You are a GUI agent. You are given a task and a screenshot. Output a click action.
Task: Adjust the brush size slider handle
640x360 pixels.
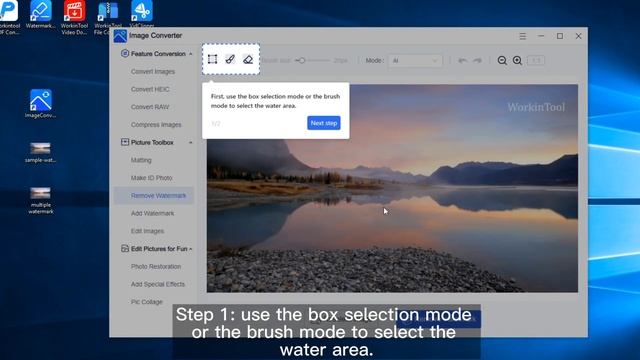(302, 60)
